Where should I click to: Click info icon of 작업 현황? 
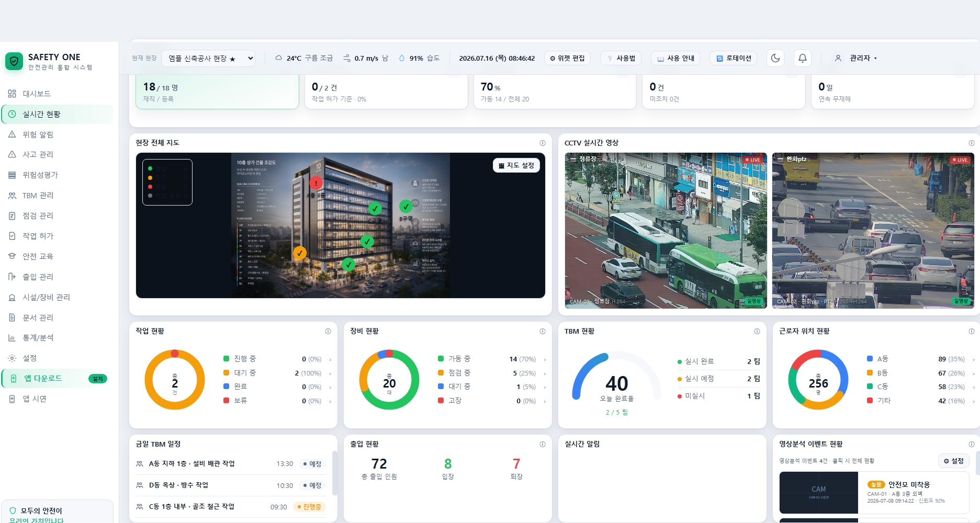pos(328,331)
